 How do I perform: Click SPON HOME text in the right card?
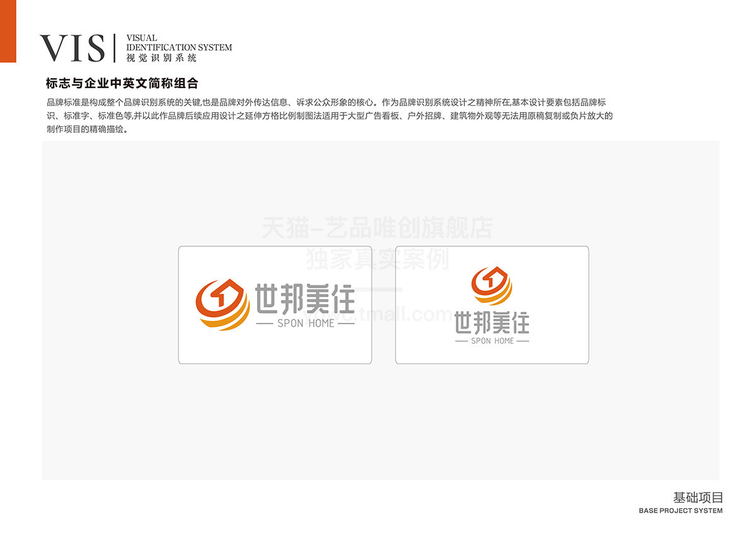(492, 341)
